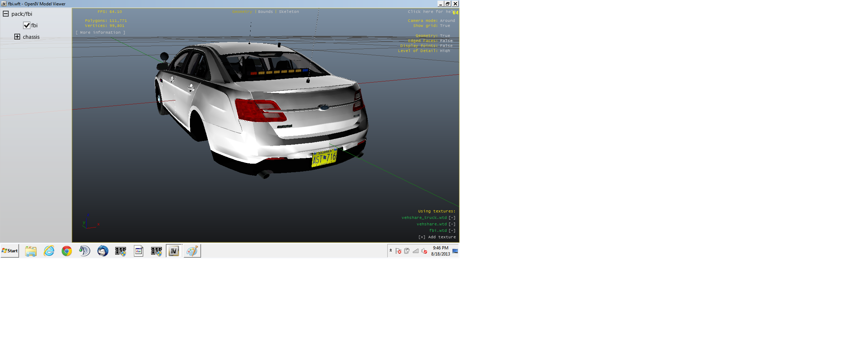Expand the chassis tree node

(17, 37)
